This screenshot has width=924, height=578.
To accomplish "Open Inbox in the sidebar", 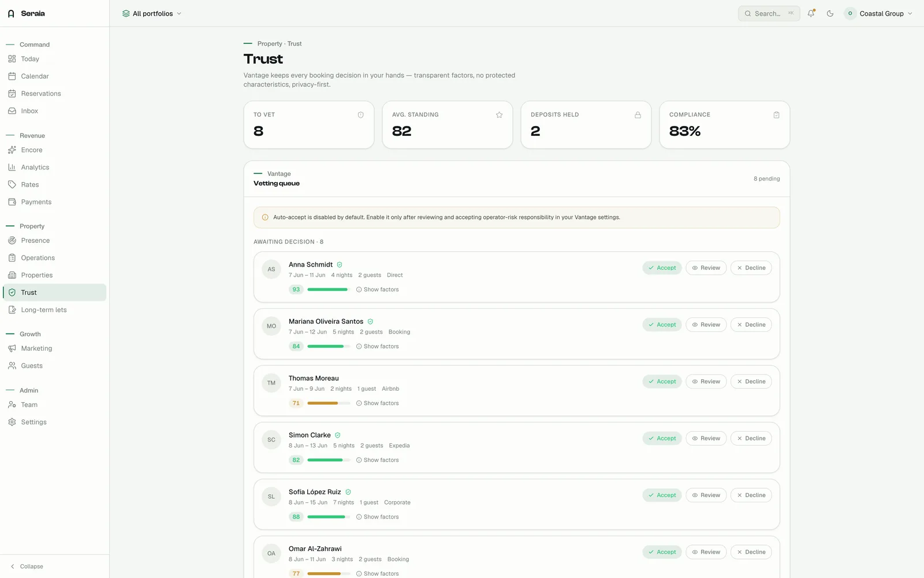I will tap(54, 111).
